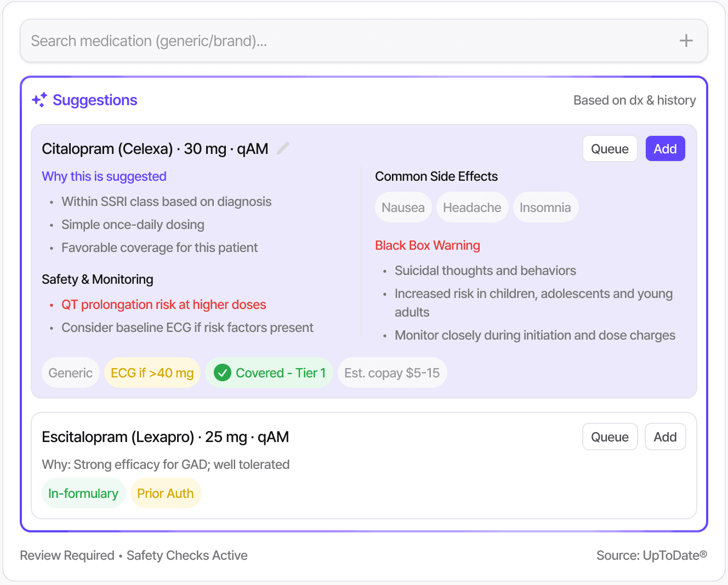Click the 'Covered - Tier 1' chip
This screenshot has width=728, height=585.
pos(269,373)
